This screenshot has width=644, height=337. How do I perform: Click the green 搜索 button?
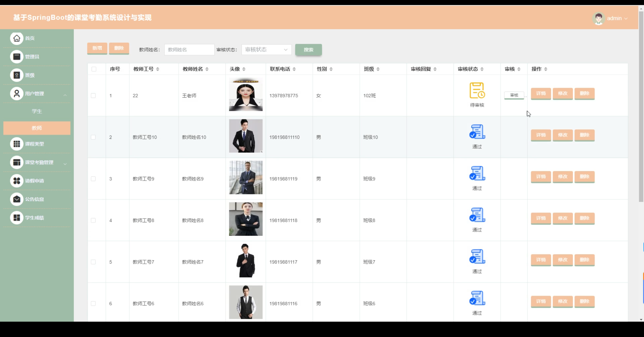[x=308, y=50]
